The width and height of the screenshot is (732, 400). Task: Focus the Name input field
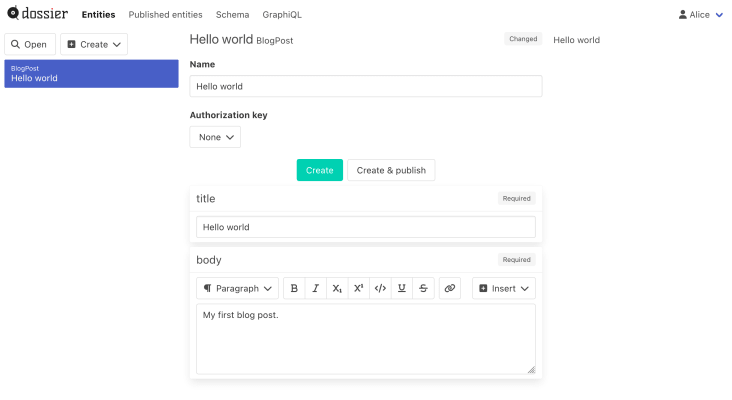click(366, 86)
